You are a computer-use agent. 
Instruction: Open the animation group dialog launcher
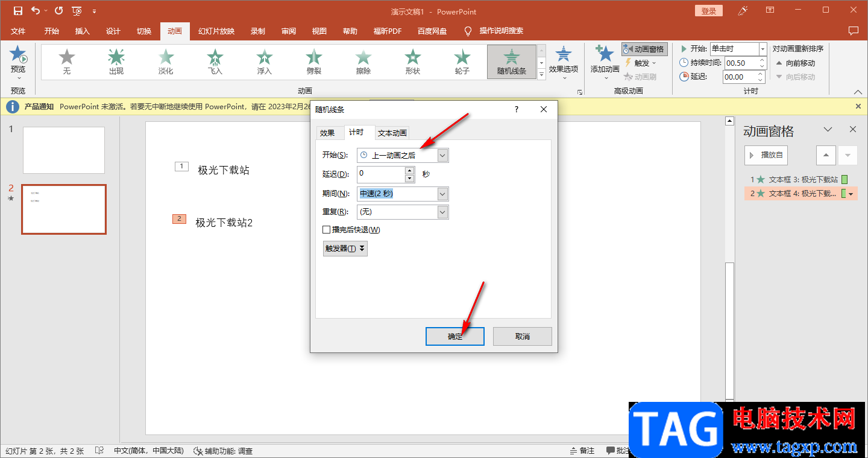(580, 92)
